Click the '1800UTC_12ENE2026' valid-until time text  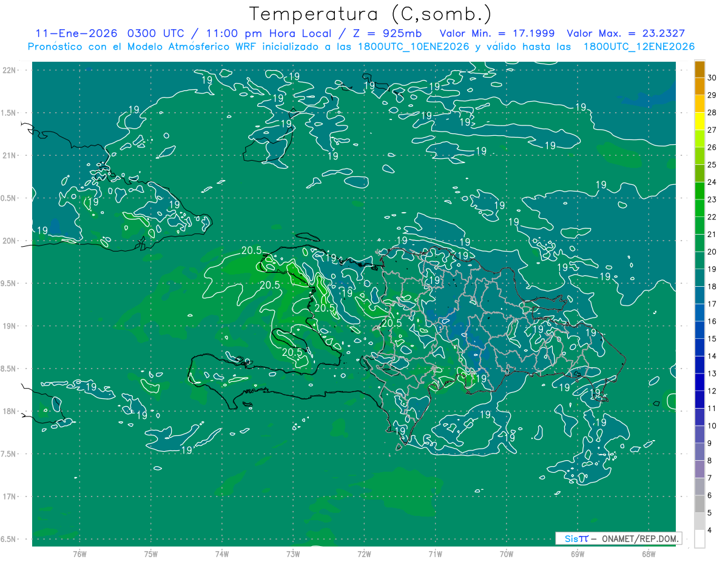coord(638,47)
